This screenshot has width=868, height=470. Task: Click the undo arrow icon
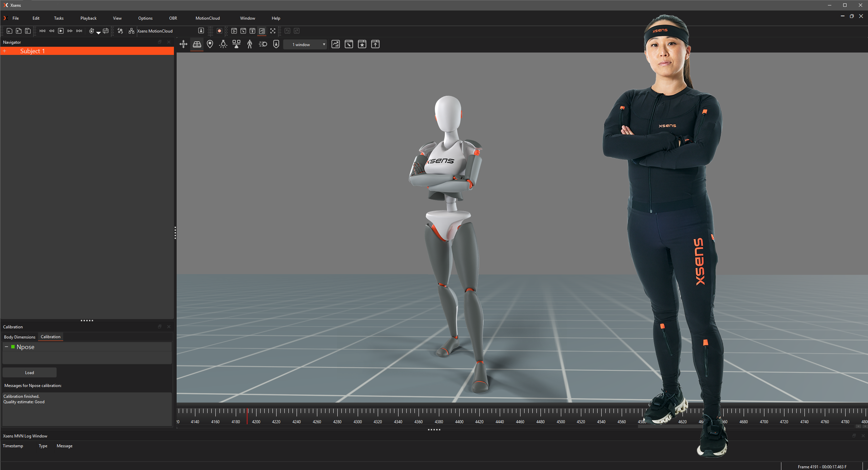287,31
